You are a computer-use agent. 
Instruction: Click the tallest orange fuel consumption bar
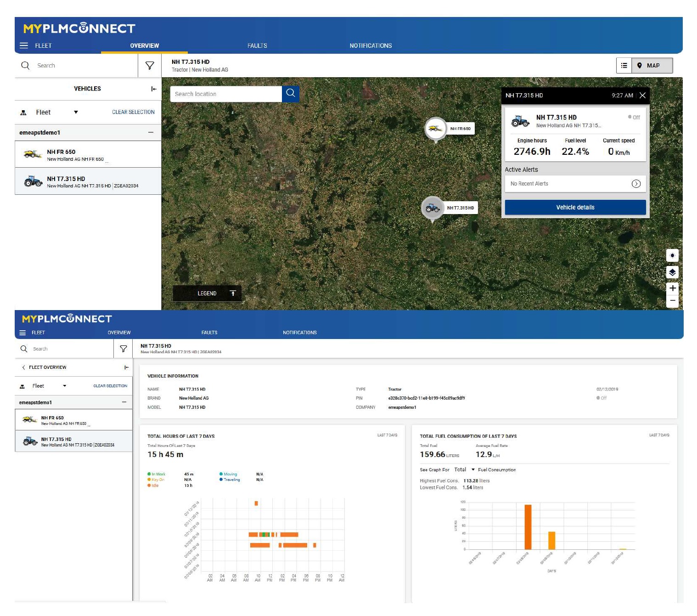[x=528, y=527]
